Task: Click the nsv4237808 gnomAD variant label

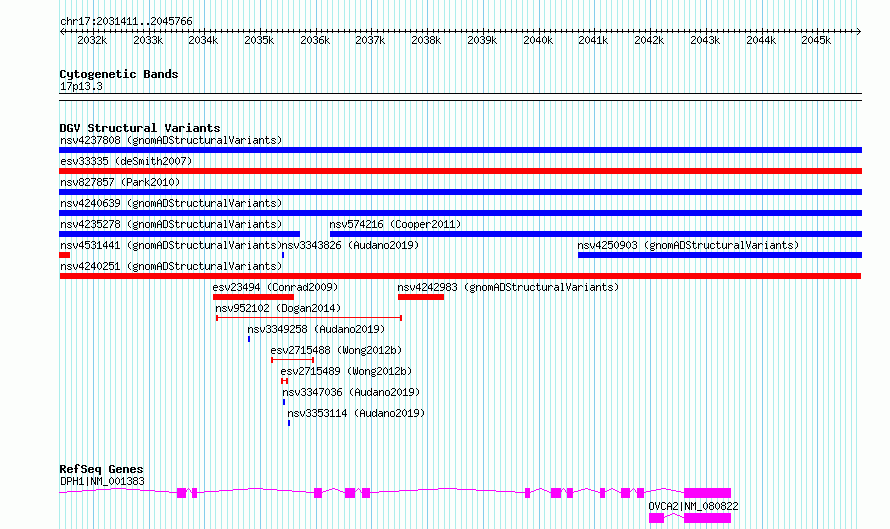Action: click(171, 140)
